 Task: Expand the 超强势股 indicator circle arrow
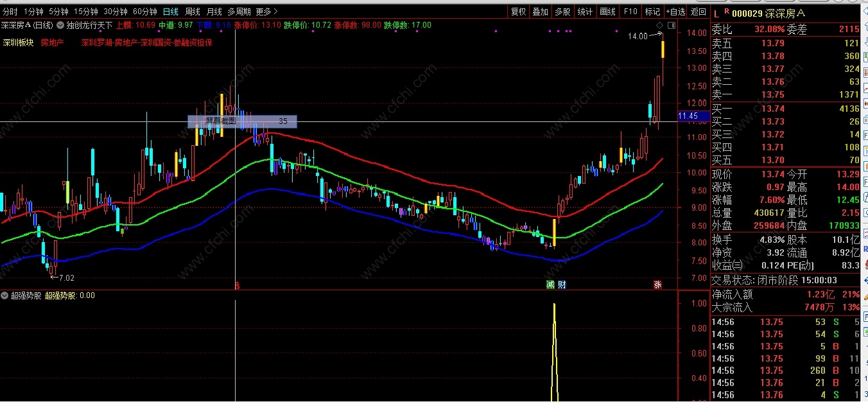4,295
